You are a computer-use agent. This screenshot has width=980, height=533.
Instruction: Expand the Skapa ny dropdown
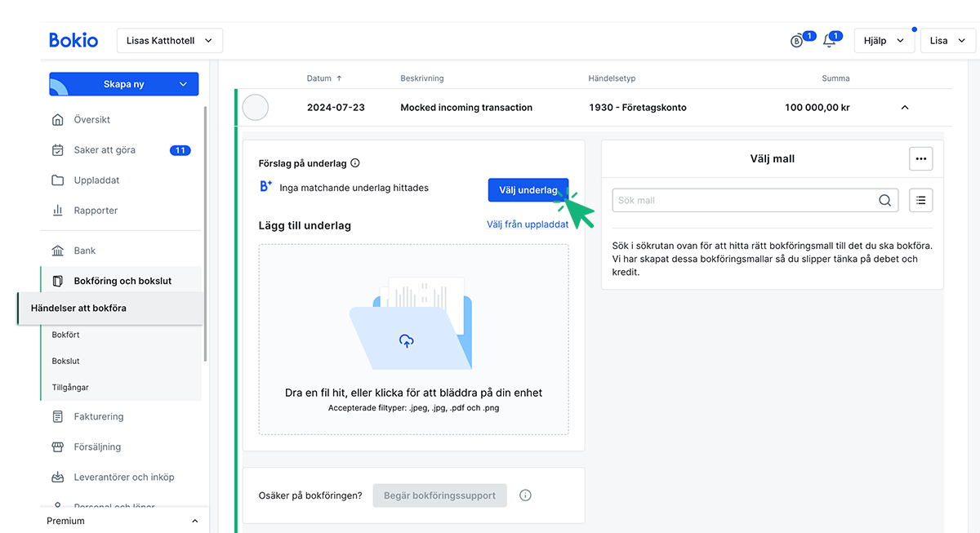pos(183,84)
